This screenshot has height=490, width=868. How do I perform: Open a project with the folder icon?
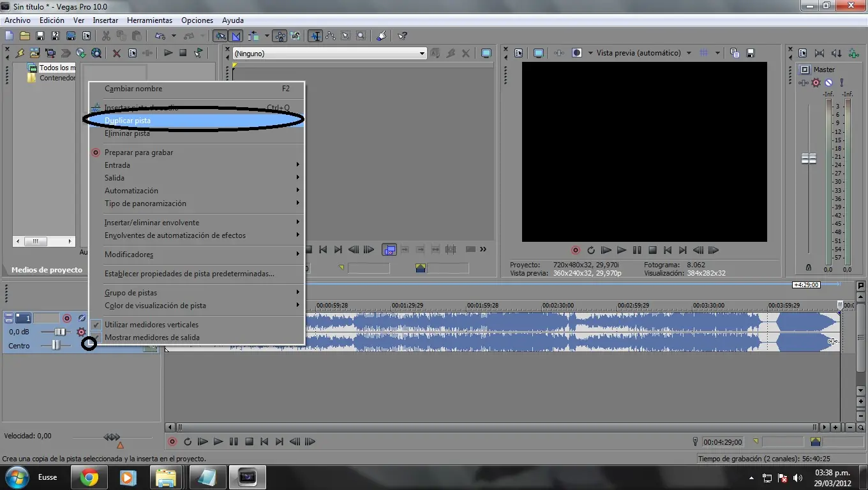[x=25, y=36]
